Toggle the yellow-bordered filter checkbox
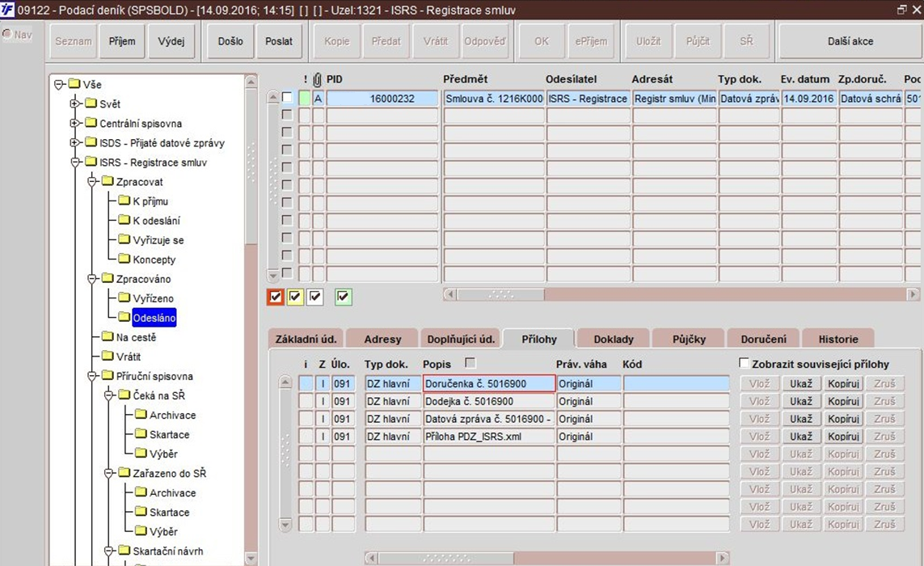This screenshot has height=566, width=924. pyautogui.click(x=295, y=297)
